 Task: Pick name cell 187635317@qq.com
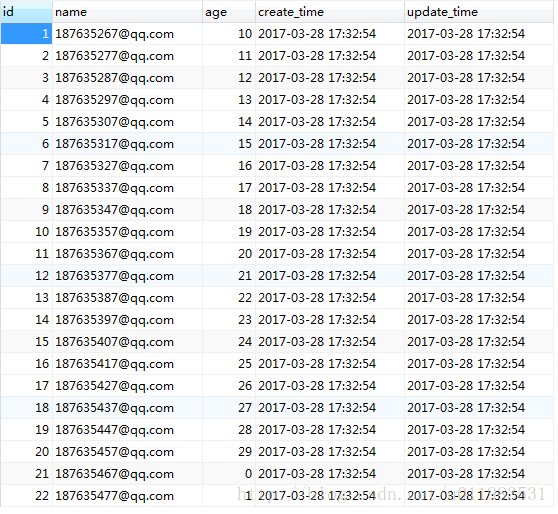[127, 144]
